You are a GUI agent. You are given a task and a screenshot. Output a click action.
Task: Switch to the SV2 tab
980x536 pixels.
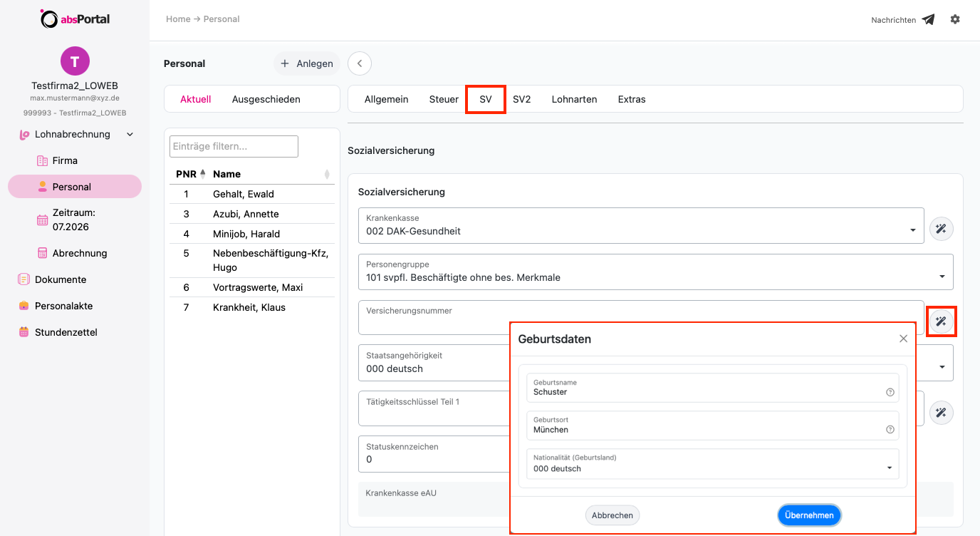click(x=522, y=99)
